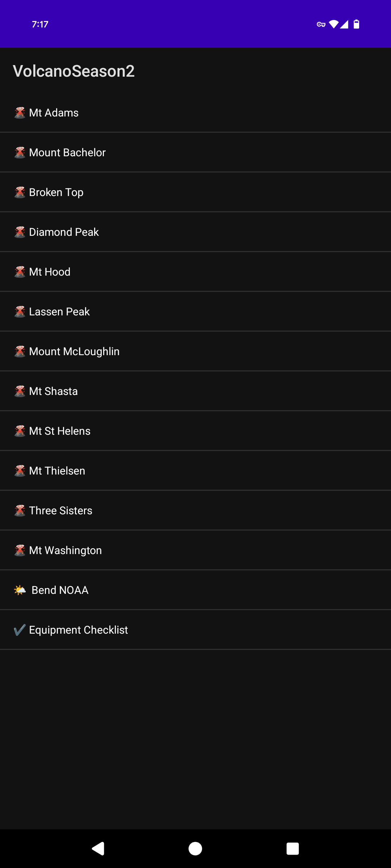This screenshot has width=391, height=868.
Task: Open the Mt Washington entry
Action: 66,550
